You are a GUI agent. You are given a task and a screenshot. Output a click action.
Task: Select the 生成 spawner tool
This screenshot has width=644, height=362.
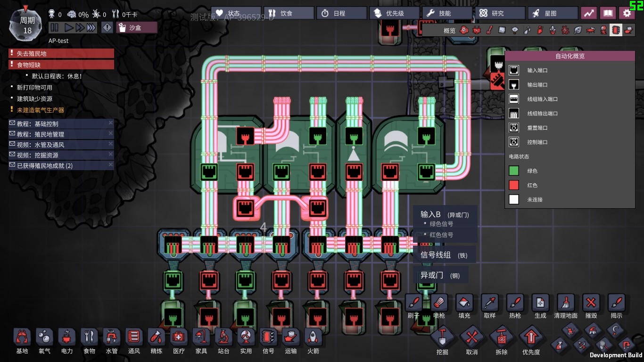(540, 303)
